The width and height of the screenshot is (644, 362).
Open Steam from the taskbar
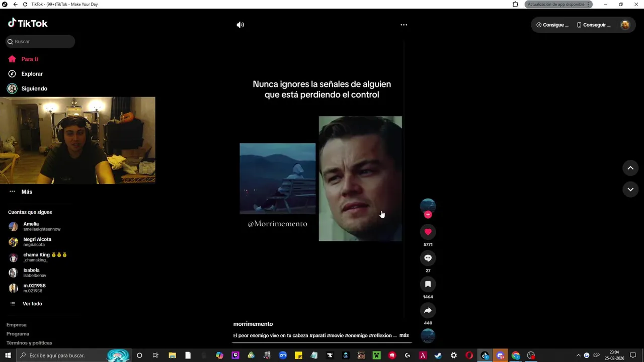[438, 355]
